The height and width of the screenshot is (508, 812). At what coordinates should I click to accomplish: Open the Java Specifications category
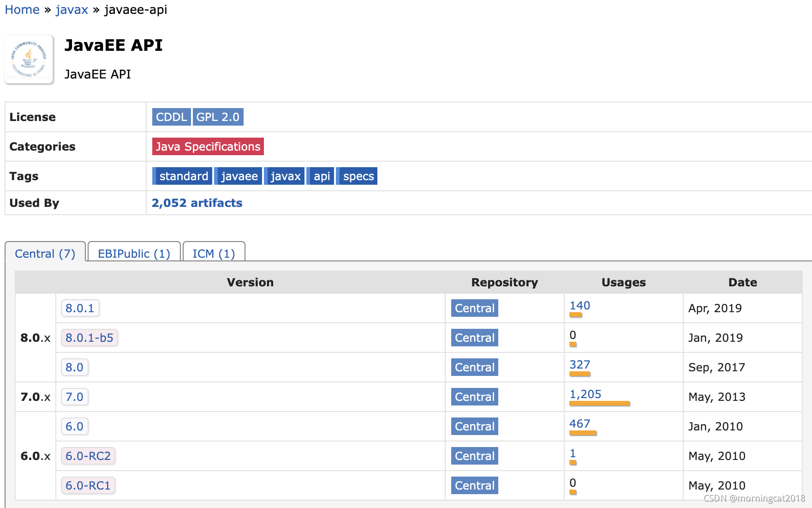(208, 146)
